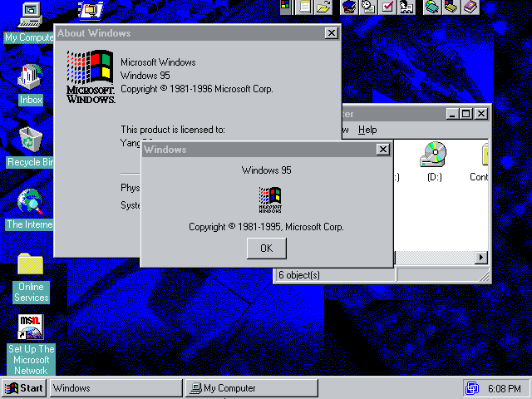The width and height of the screenshot is (532, 399).
Task: Maximize the My Computer window
Action: click(x=466, y=114)
